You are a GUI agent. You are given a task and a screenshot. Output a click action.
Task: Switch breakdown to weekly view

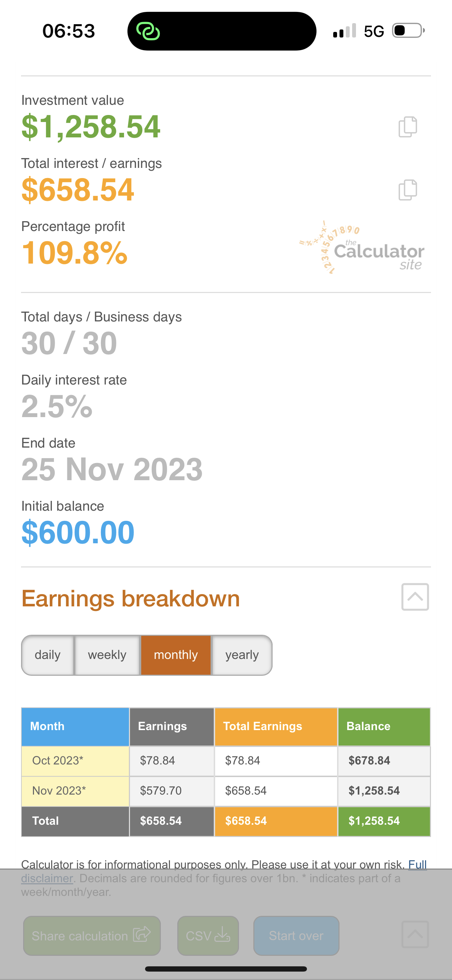tap(107, 655)
